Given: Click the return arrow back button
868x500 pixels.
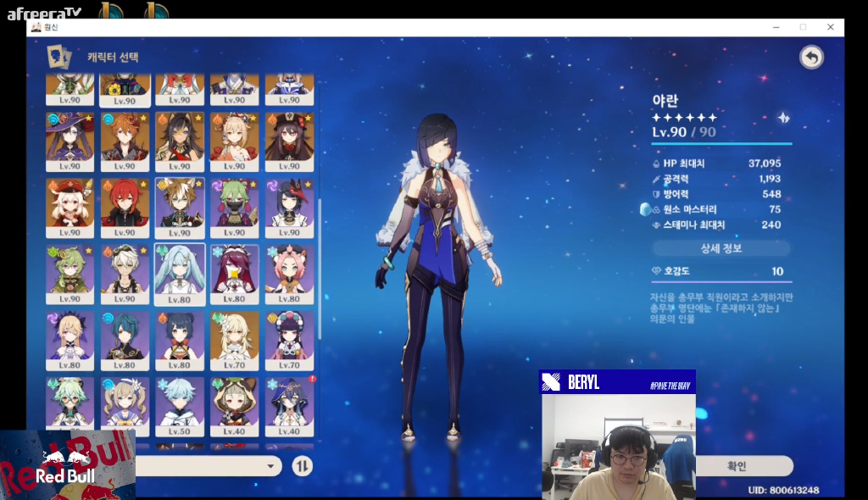Looking at the screenshot, I should coord(811,57).
